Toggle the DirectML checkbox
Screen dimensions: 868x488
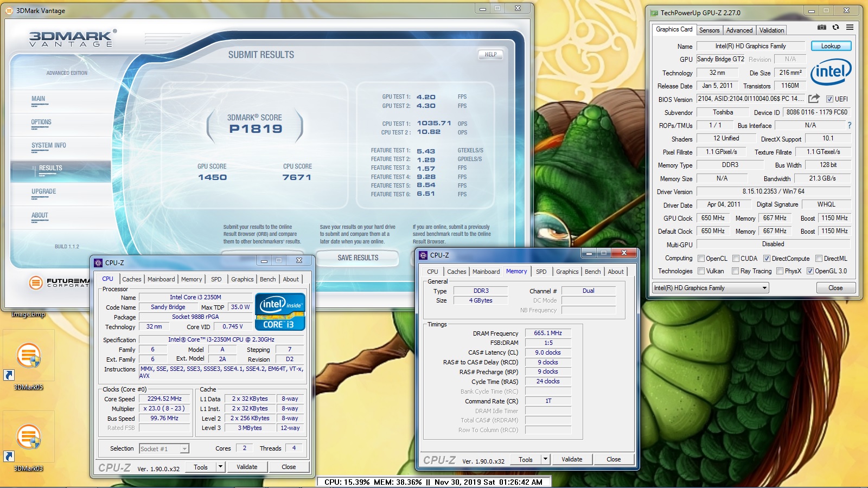pos(819,259)
